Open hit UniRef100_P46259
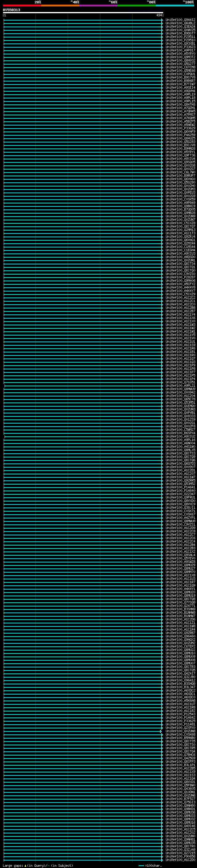 [x=180, y=135]
